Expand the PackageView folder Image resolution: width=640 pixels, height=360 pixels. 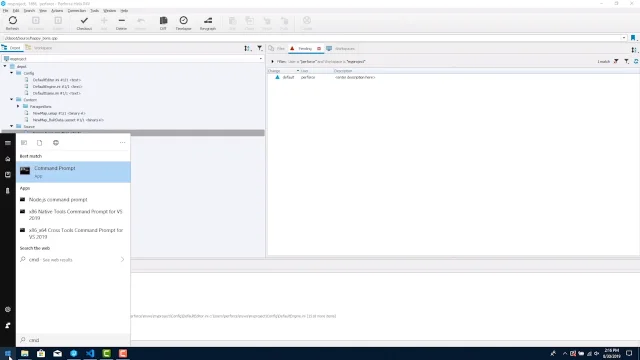pos(18,107)
